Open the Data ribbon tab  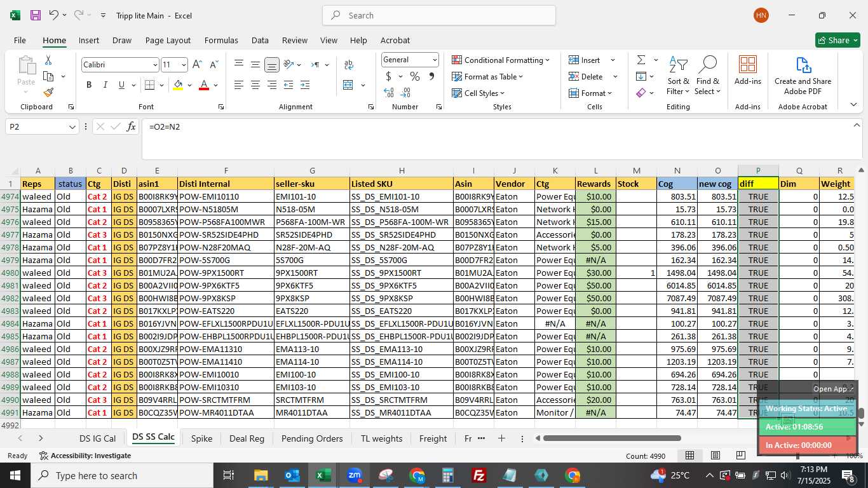(260, 40)
